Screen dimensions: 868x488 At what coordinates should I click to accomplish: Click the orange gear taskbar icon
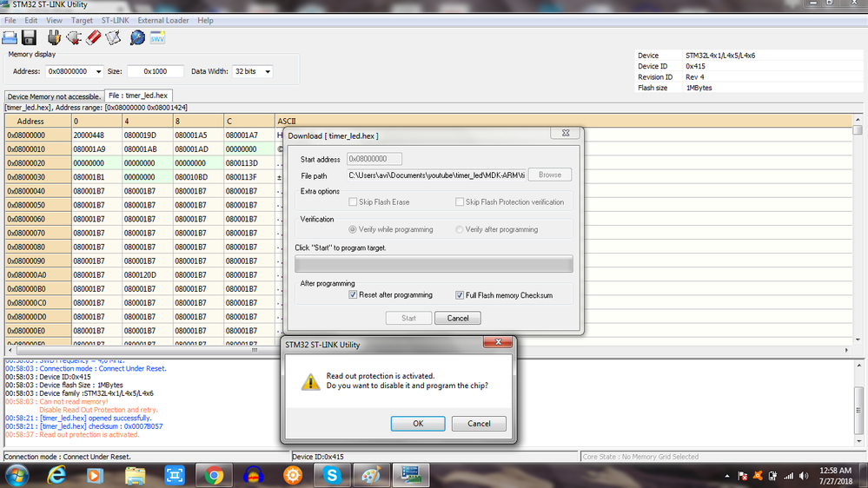click(x=292, y=475)
